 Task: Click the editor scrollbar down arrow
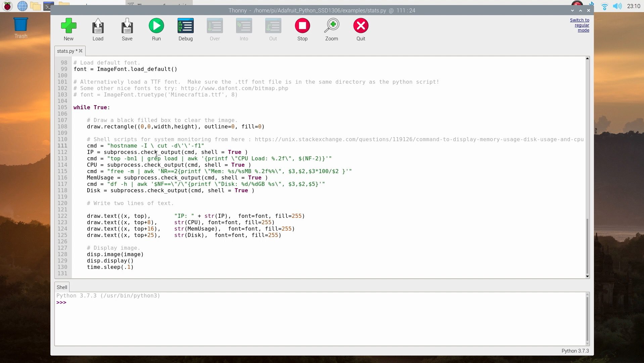coord(587,276)
